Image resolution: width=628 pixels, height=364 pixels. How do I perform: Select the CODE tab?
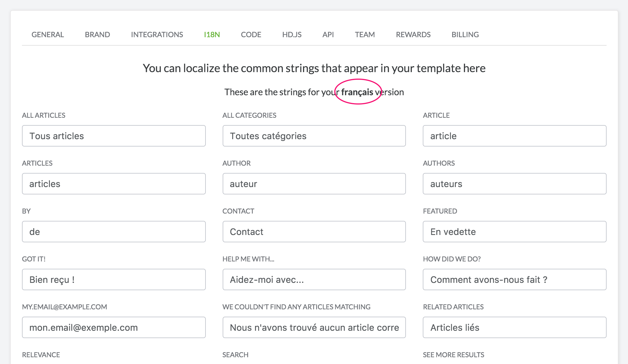tap(251, 35)
